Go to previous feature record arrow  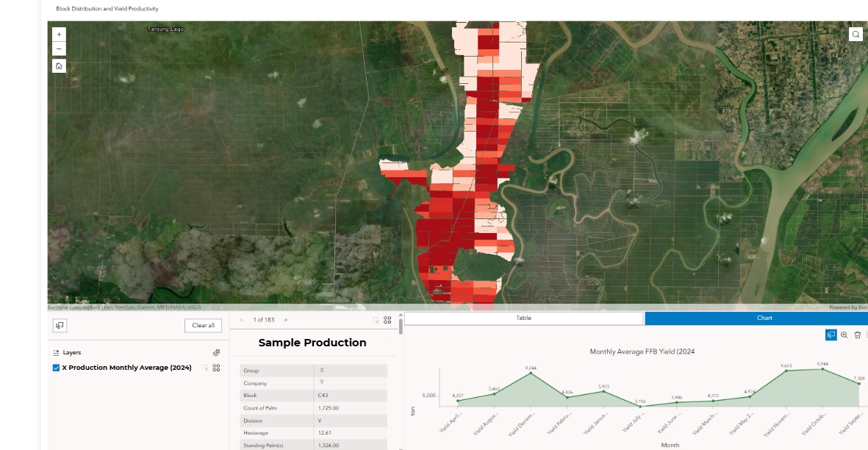coord(242,320)
